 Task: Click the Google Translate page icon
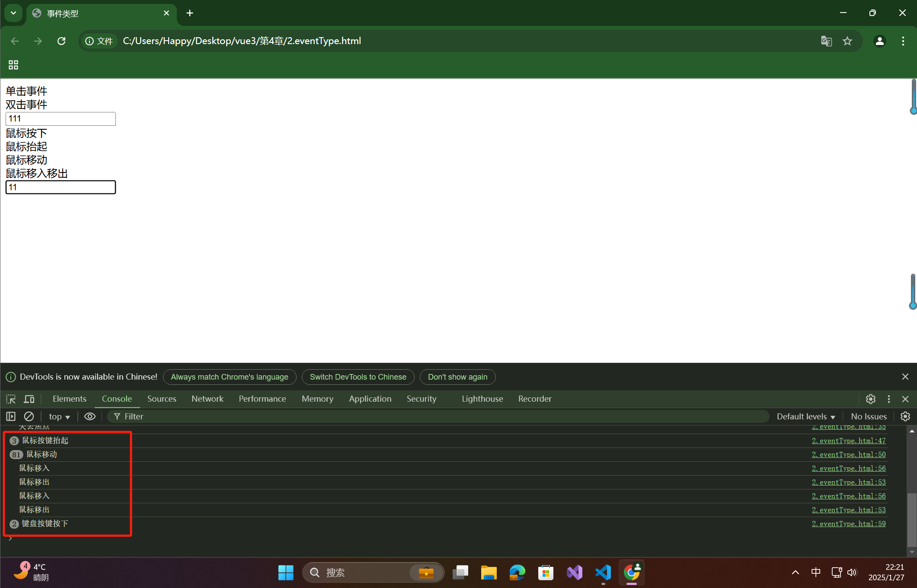coord(826,41)
